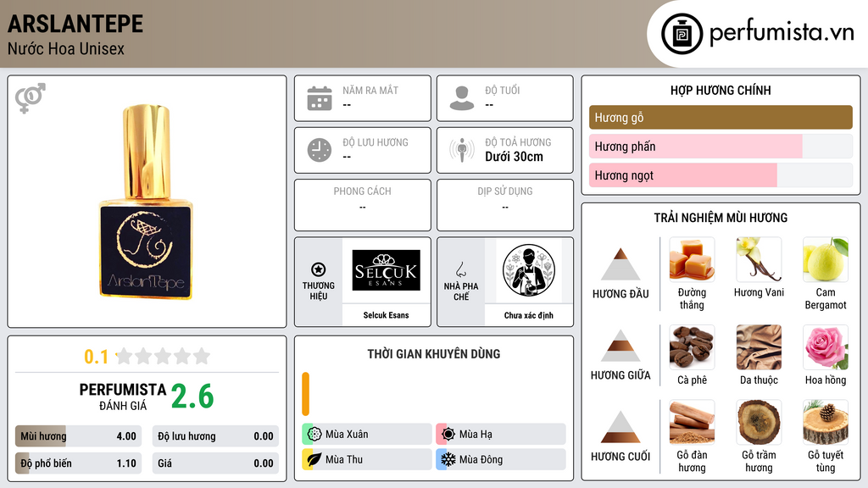
Task: Select the Da thuộc leather note image
Action: point(759,347)
